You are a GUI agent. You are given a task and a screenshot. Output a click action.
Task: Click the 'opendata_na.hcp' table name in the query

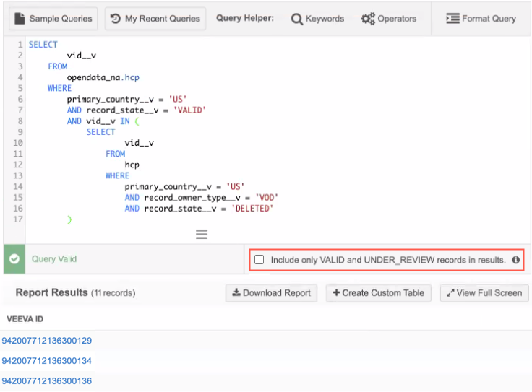point(103,77)
